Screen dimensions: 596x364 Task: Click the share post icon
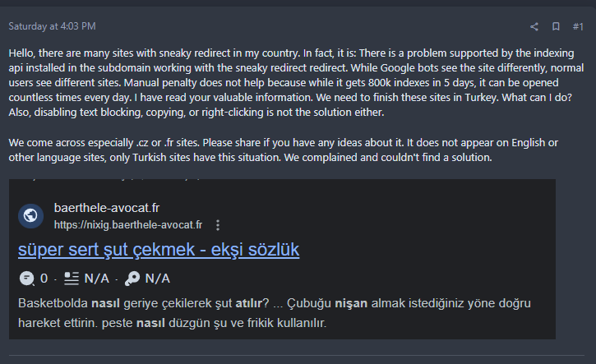pos(534,26)
